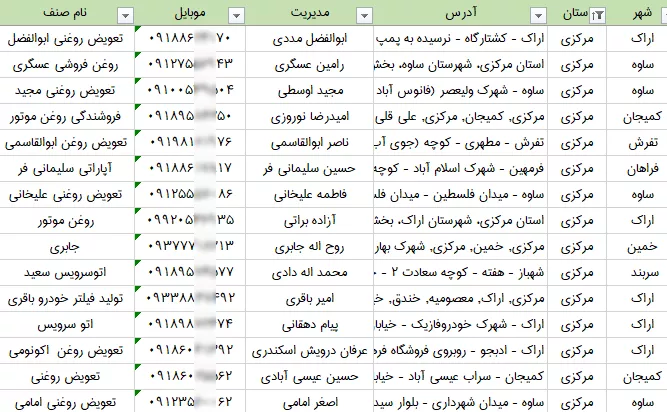Select the نام صنف header cell text
This screenshot has height=412, width=667.
65,13
